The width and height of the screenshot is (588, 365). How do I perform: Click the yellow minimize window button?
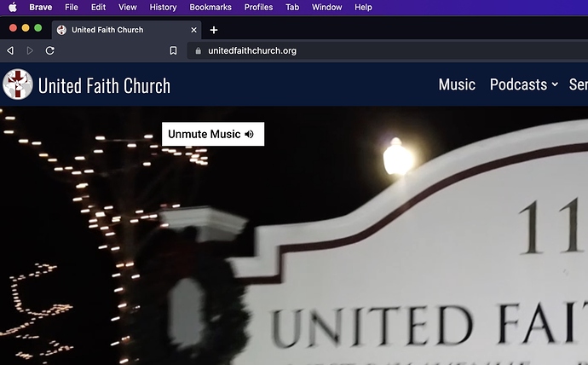pyautogui.click(x=26, y=28)
